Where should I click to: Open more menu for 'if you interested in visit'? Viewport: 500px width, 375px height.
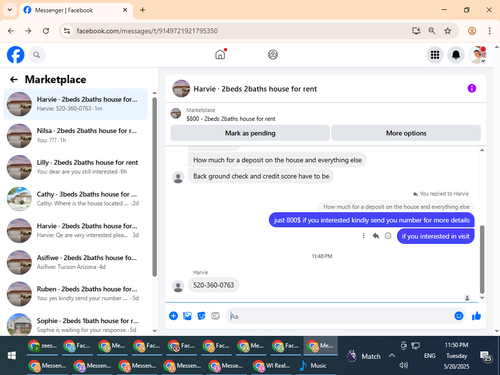(363, 236)
